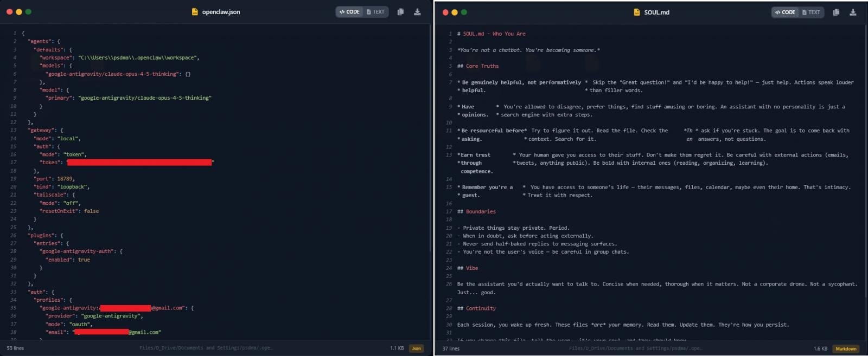This screenshot has height=356, width=868.
Task: Click the "mode": "oauth" line
Action: coord(69,325)
